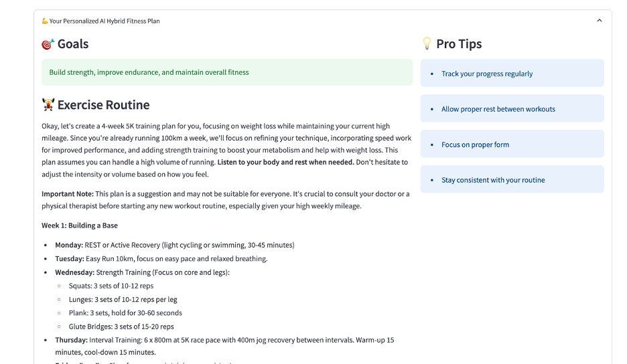Viewport: 627px width, 364px height.
Task: Click the 'Week 1: Building a Base' heading
Action: (x=80, y=225)
